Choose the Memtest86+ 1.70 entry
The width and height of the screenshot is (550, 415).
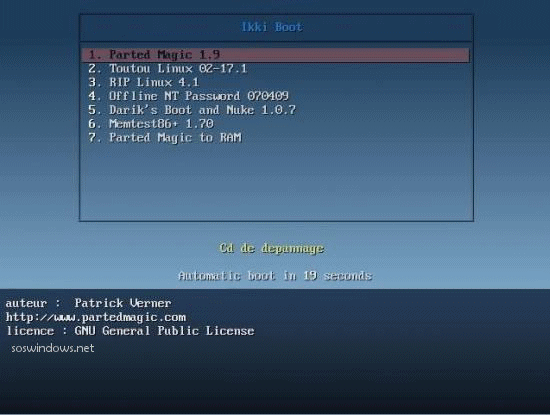tap(151, 123)
